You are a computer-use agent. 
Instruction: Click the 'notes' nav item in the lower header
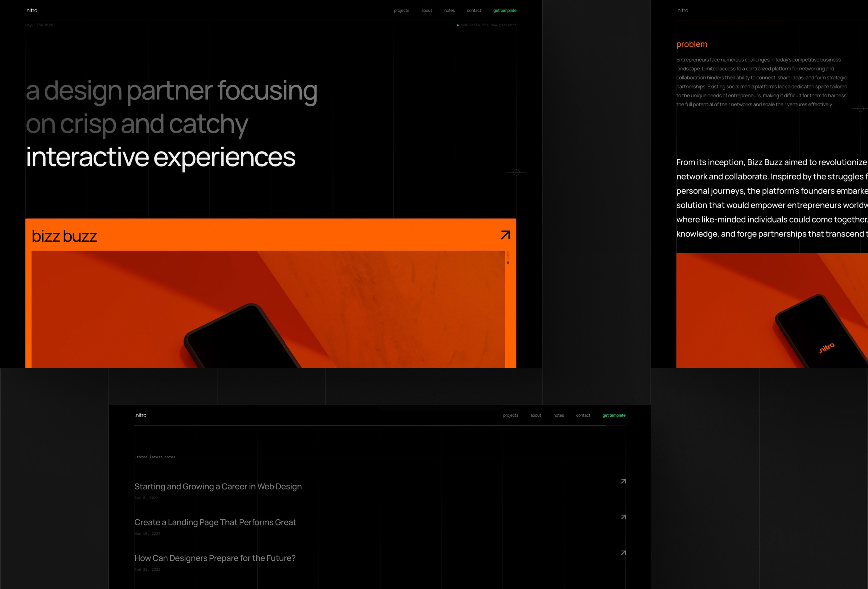pos(559,415)
